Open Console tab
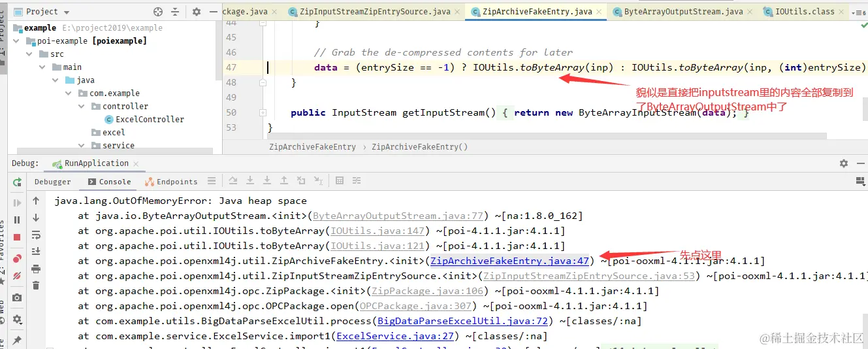The height and width of the screenshot is (349, 868). 109,182
